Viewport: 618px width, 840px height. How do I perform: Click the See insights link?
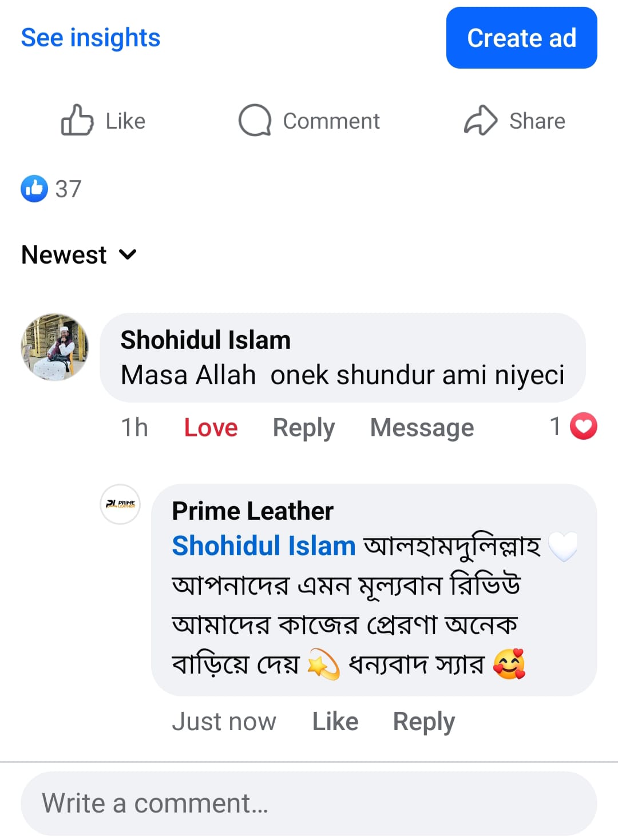point(90,38)
